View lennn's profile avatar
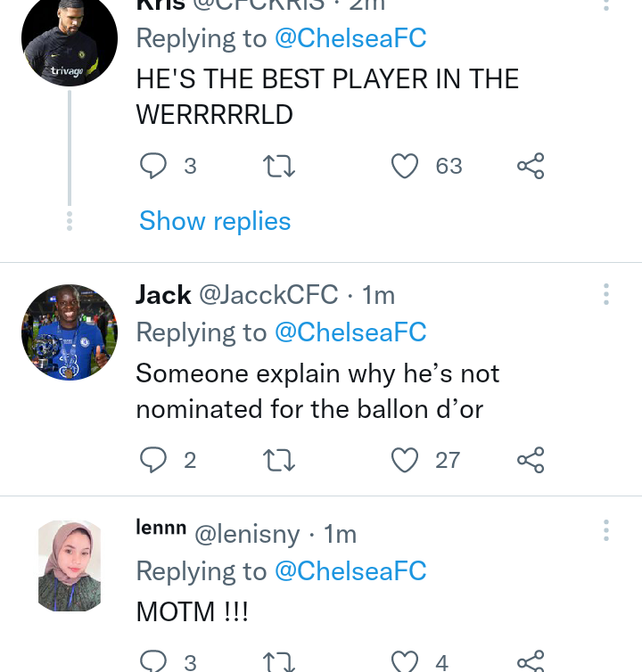Image resolution: width=642 pixels, height=672 pixels. (70, 566)
